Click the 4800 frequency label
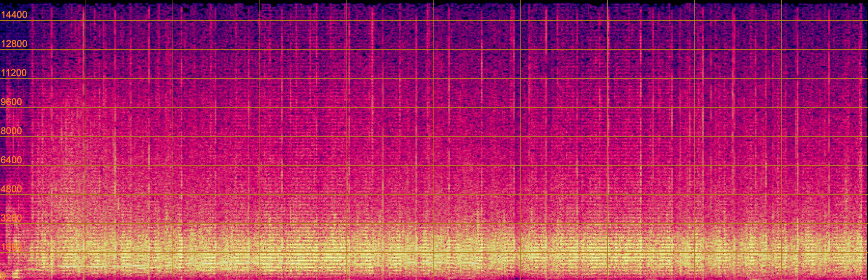868x280 pixels. tap(11, 189)
